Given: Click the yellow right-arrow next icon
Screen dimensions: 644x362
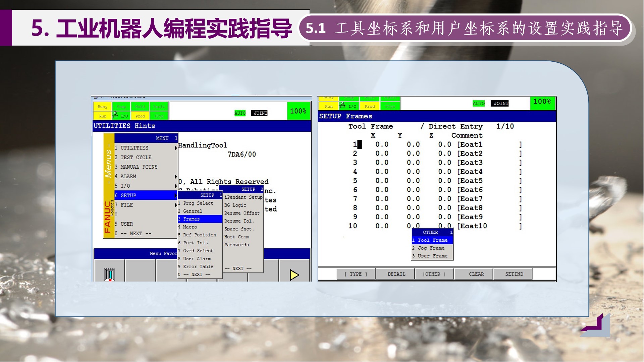Looking at the screenshot, I should pos(294,275).
